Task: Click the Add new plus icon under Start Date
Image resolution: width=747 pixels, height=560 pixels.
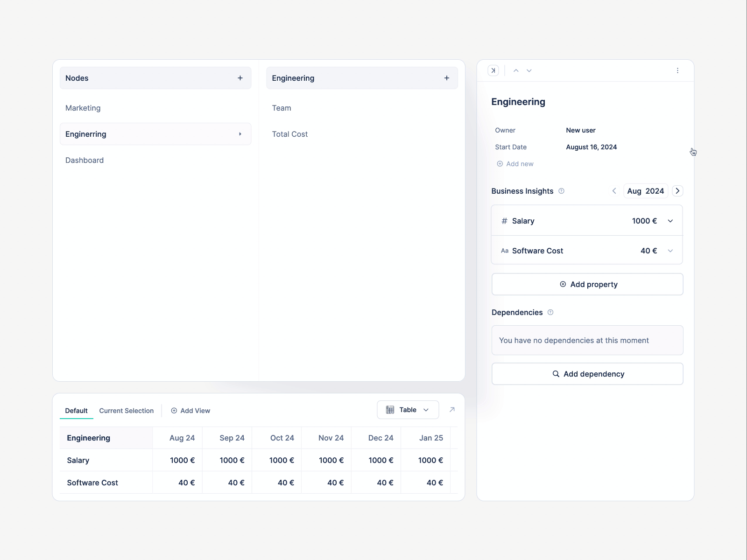Action: tap(499, 164)
